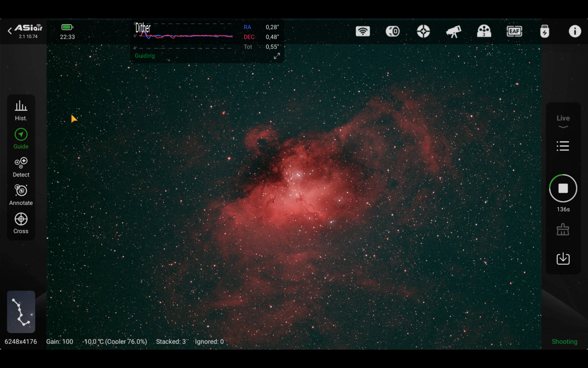Viewport: 588px width, 368px height.
Task: Open guide scope crosshair settings icon
Action: click(x=423, y=31)
